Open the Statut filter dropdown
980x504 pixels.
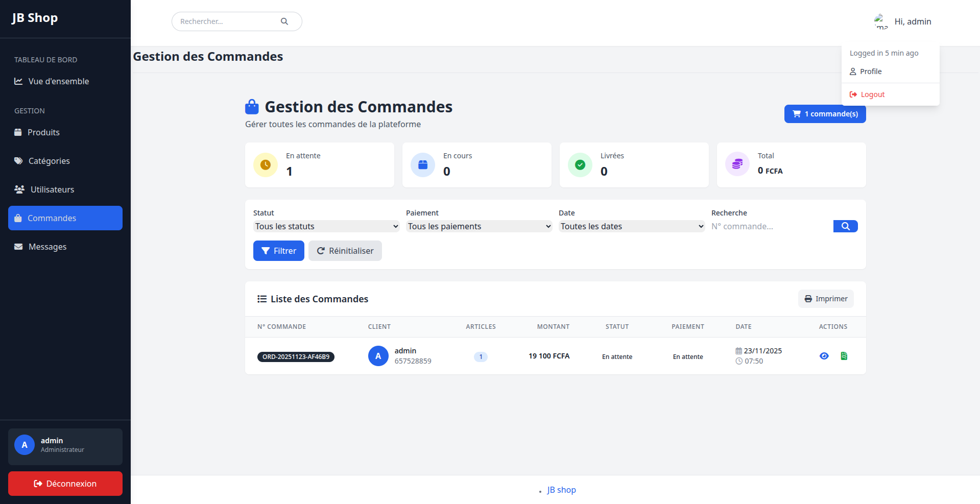[326, 226]
